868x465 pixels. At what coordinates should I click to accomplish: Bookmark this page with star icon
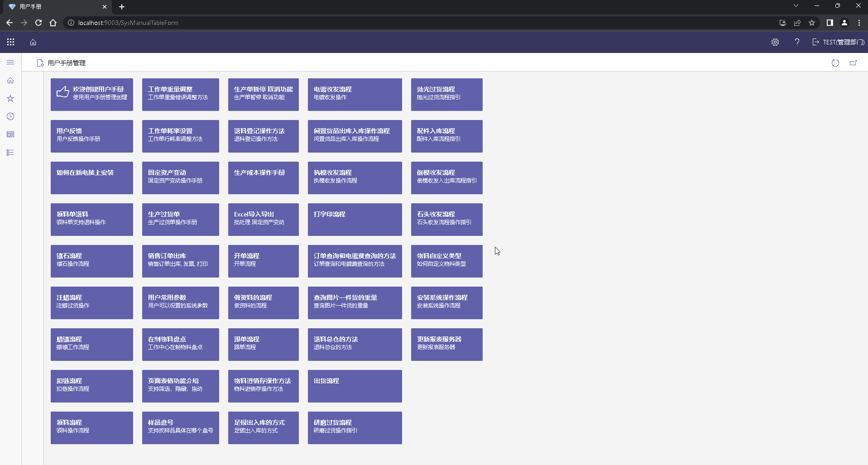(812, 23)
